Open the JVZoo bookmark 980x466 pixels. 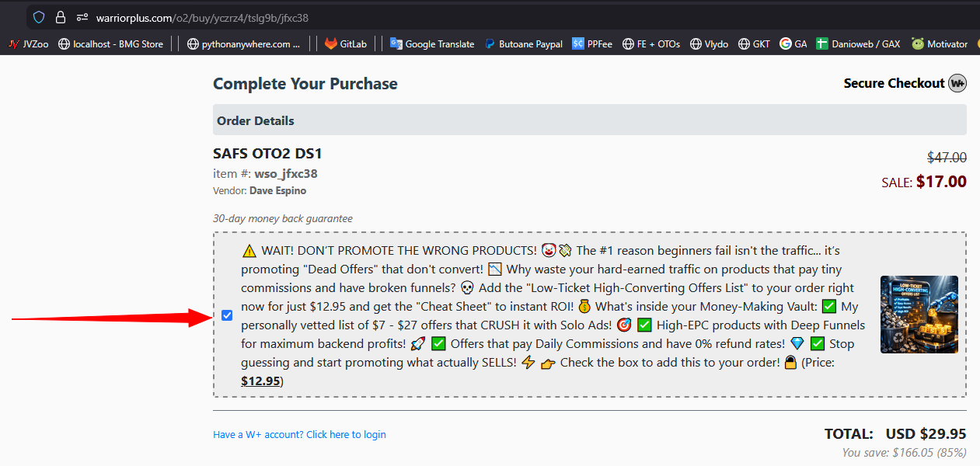pos(28,44)
